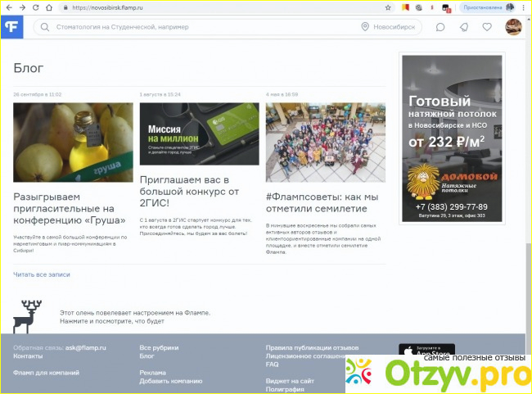Screen dimensions: 532x394
Task: Click the search input field
Action: (196, 27)
